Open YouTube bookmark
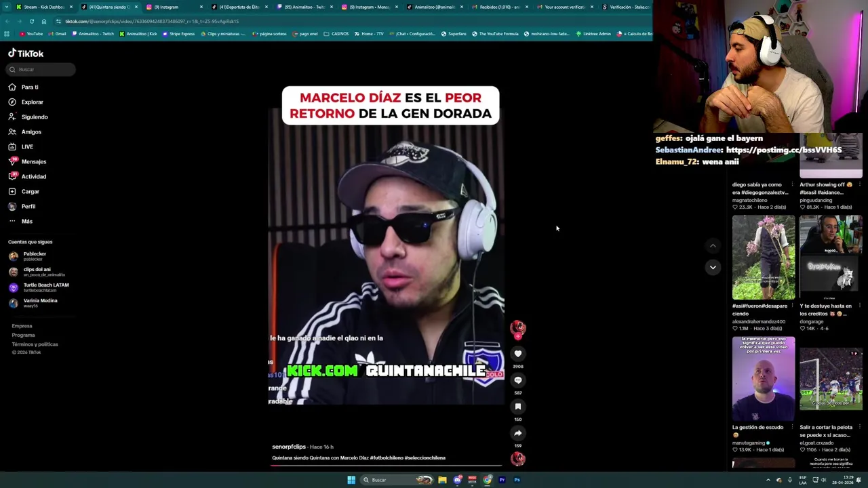 (31, 34)
